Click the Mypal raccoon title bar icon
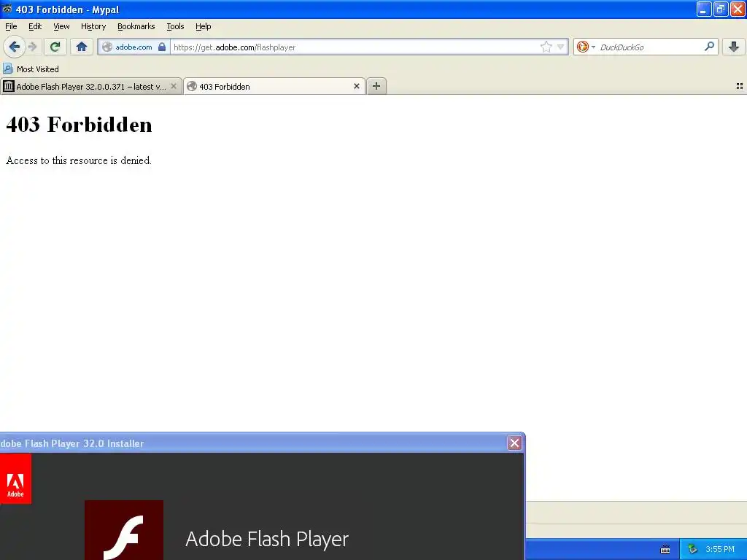Image resolution: width=747 pixels, height=560 pixels. pos(7,9)
